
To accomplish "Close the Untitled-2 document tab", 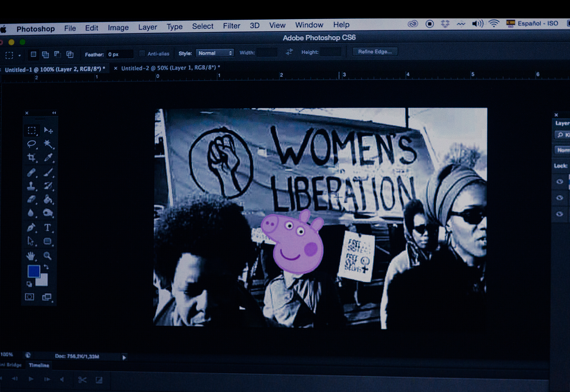I will 116,68.
